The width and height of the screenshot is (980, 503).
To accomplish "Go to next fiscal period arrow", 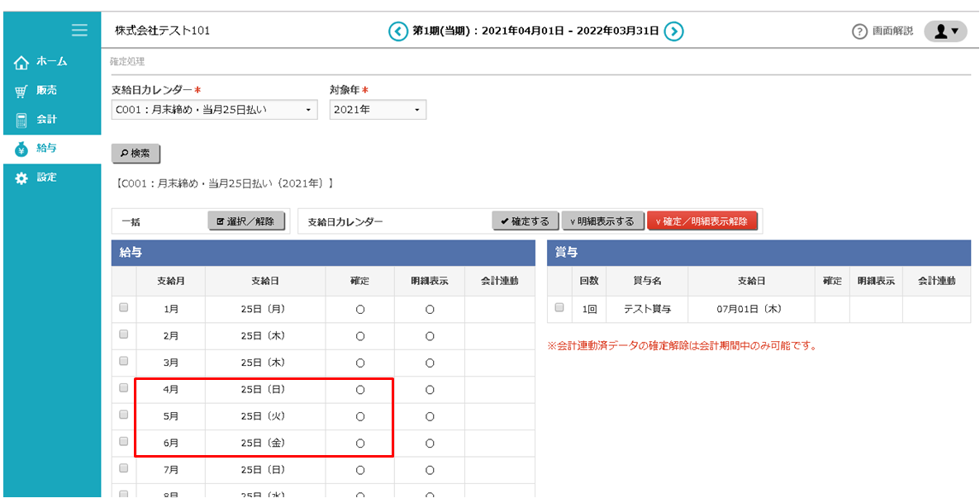I will 674,31.
